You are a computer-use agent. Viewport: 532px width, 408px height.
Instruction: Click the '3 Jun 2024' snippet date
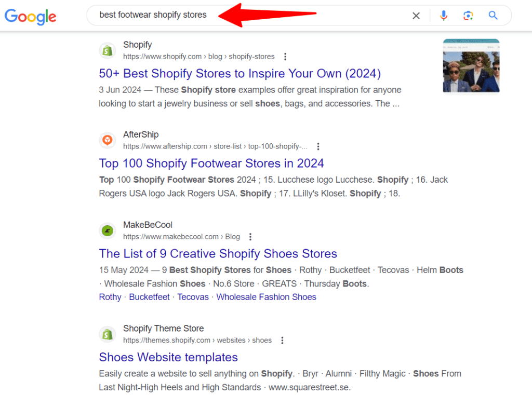120,90
